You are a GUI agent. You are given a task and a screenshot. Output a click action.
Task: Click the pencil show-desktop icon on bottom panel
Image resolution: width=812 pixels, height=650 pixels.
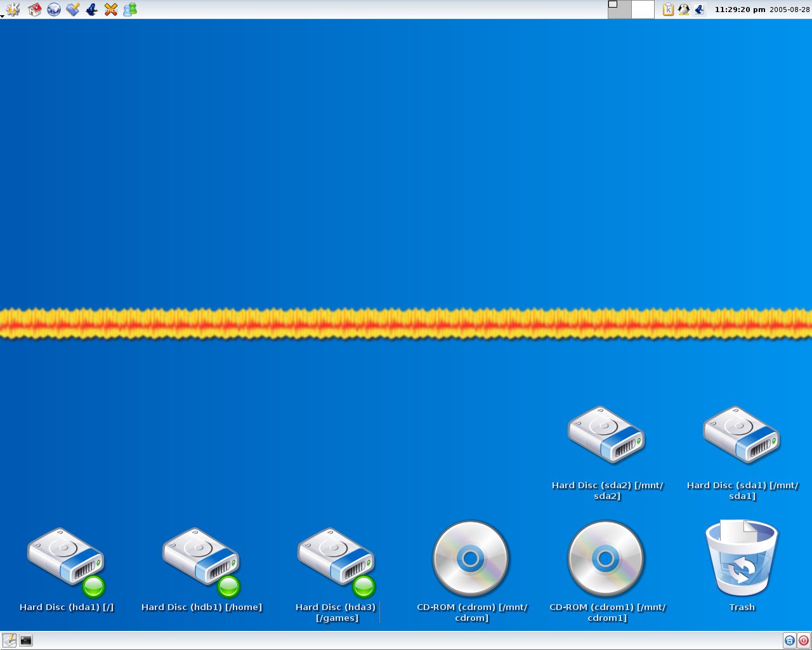click(x=9, y=640)
